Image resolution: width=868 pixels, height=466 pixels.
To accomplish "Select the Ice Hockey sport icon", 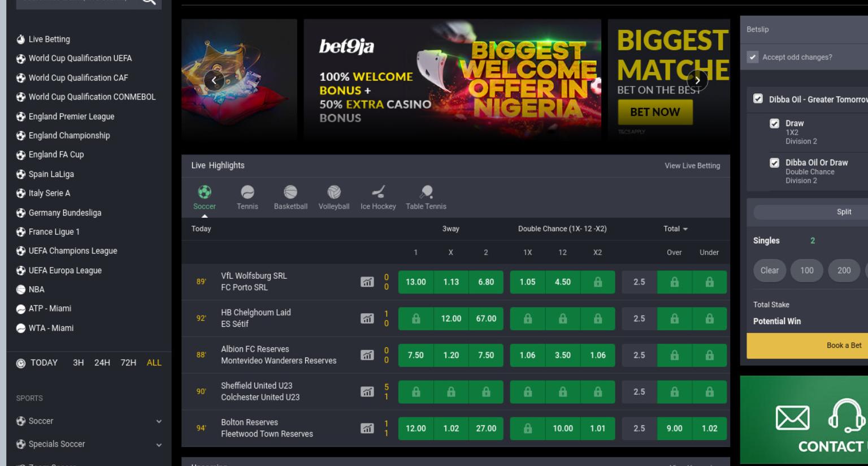I will (x=378, y=198).
